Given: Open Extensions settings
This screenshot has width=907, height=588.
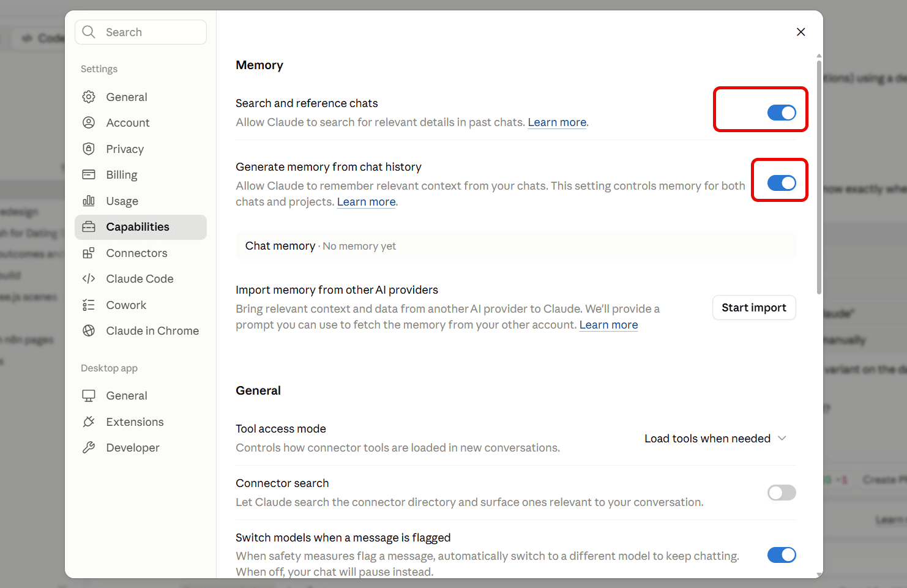Looking at the screenshot, I should 141,422.
